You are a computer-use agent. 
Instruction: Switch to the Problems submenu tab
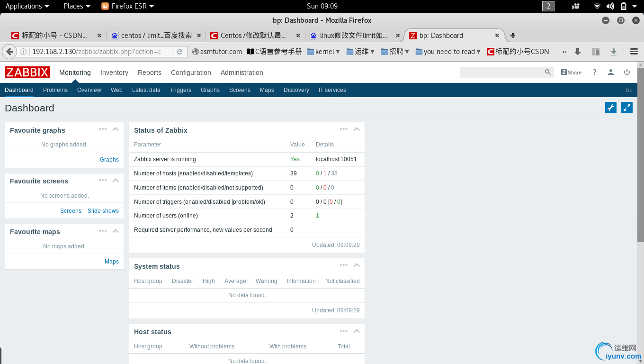coord(55,90)
